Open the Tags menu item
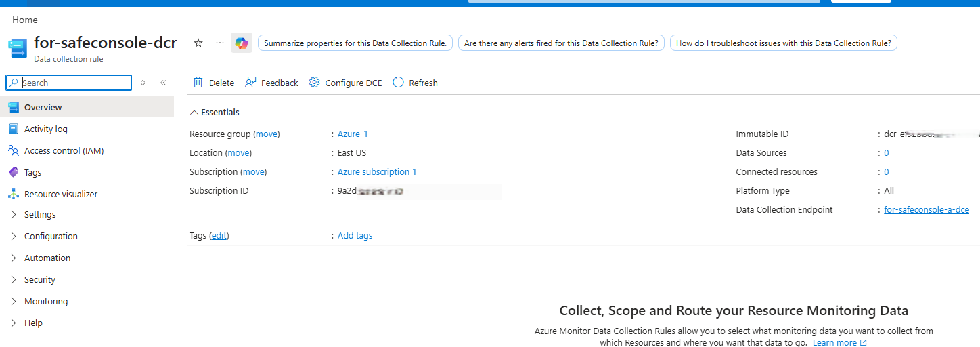This screenshot has width=980, height=347. coord(32,172)
